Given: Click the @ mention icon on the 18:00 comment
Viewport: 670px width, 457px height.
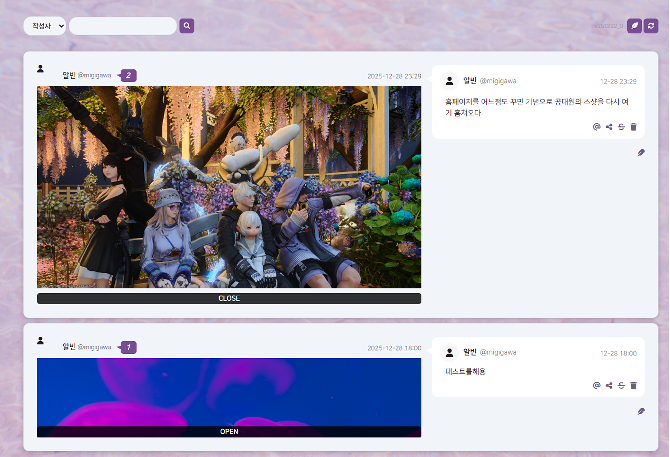Looking at the screenshot, I should 597,385.
